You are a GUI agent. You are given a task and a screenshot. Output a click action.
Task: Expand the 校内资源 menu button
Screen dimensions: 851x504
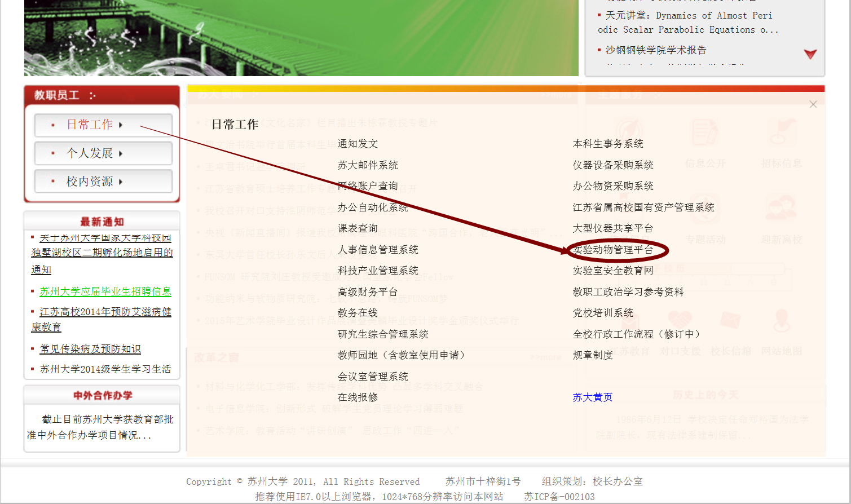[x=103, y=182]
